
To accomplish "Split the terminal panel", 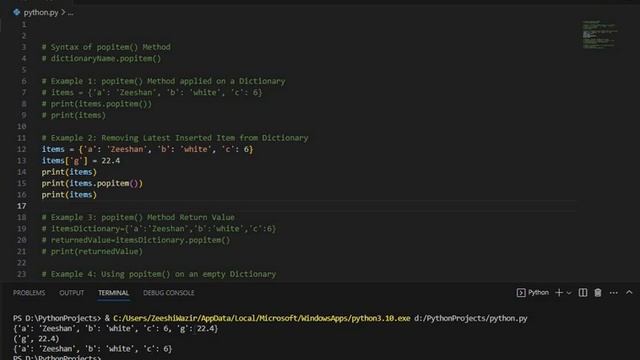I will 583,293.
